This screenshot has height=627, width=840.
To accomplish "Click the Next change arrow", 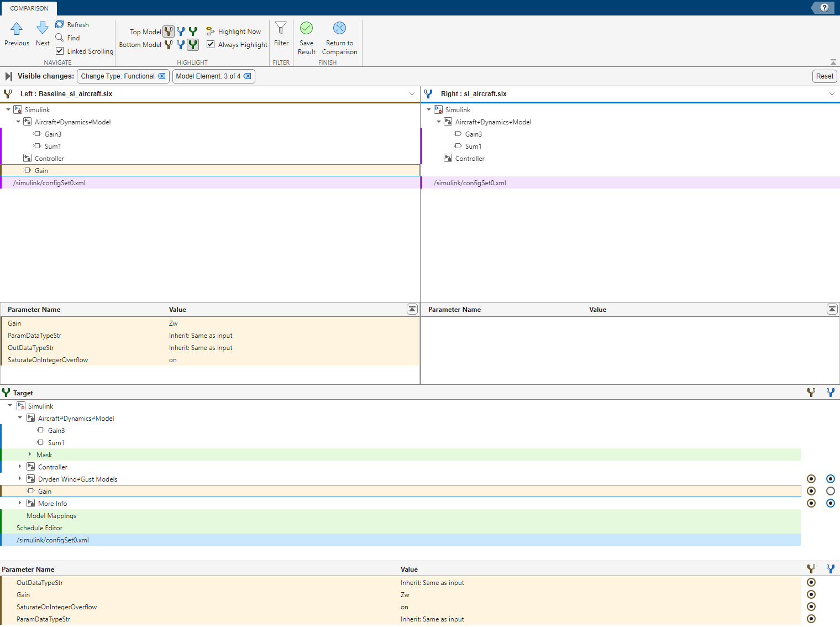I will 42,33.
